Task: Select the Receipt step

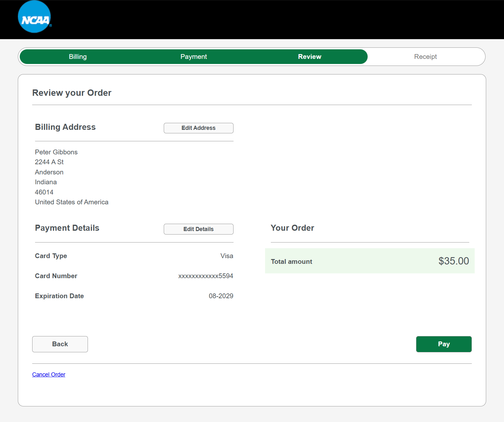Action: [425, 57]
